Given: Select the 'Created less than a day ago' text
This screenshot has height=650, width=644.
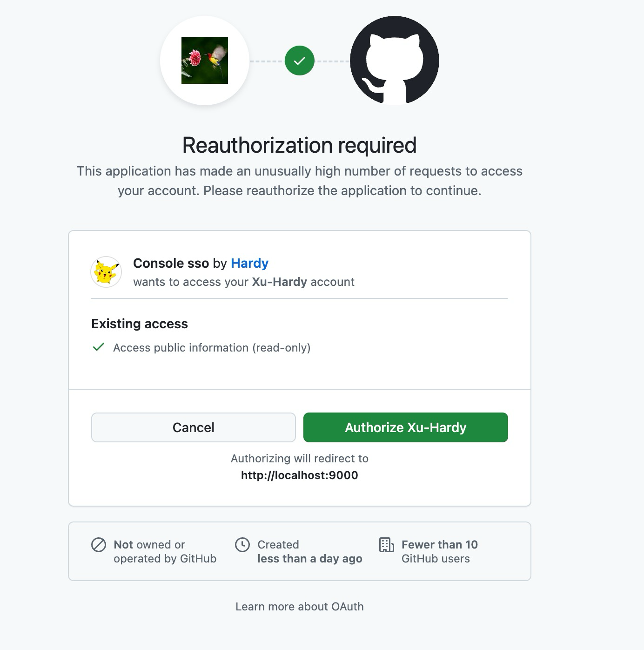Looking at the screenshot, I should coord(310,551).
